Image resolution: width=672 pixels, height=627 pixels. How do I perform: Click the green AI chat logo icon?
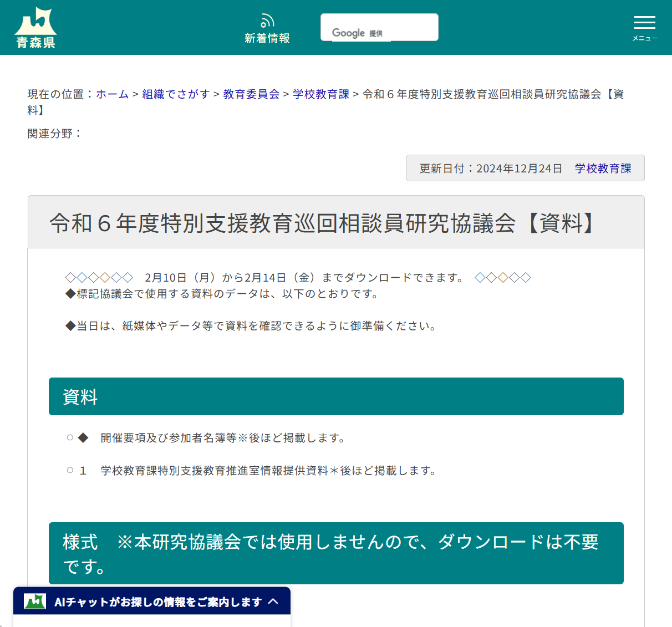point(34,600)
